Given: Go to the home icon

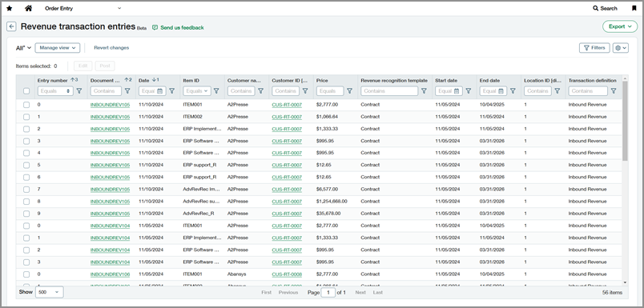Looking at the screenshot, I should click(x=28, y=8).
